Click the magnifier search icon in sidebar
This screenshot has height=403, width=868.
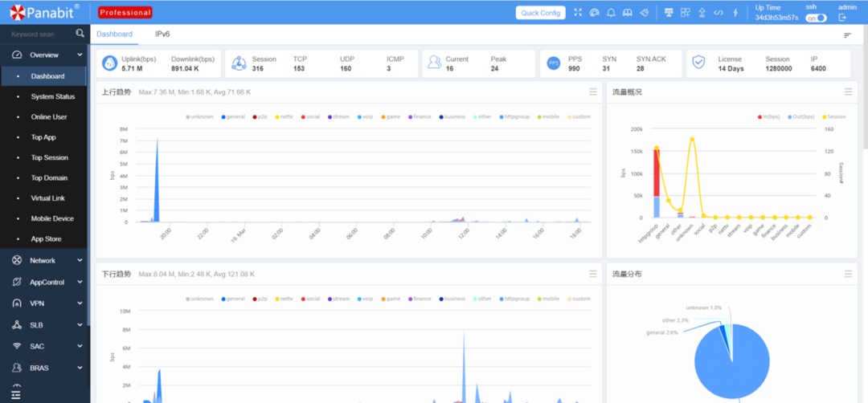[80, 33]
